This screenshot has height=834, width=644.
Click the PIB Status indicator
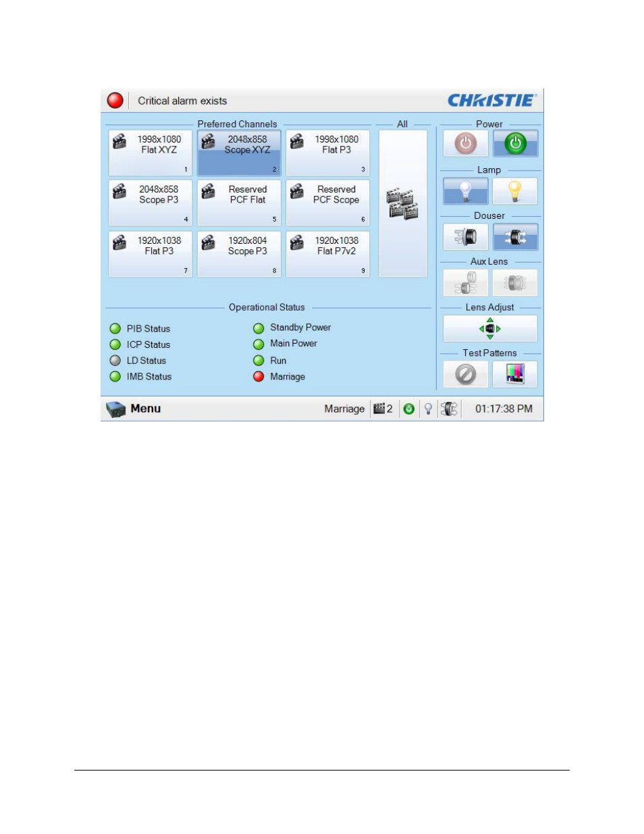tap(115, 329)
